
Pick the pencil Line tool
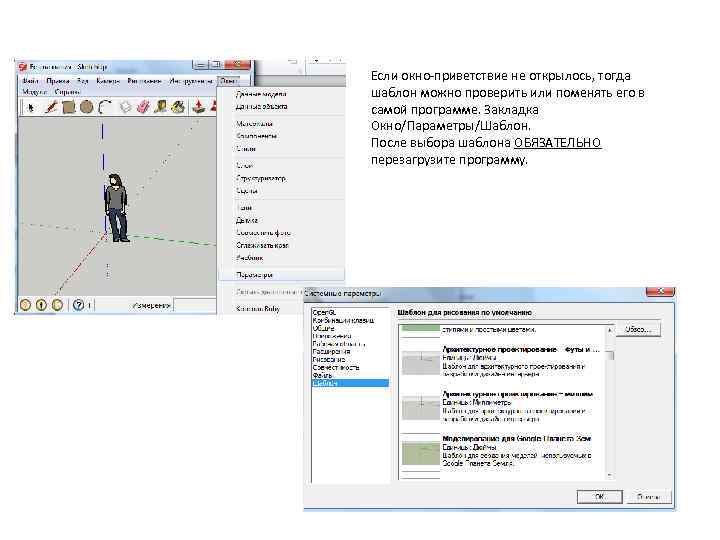[51, 107]
